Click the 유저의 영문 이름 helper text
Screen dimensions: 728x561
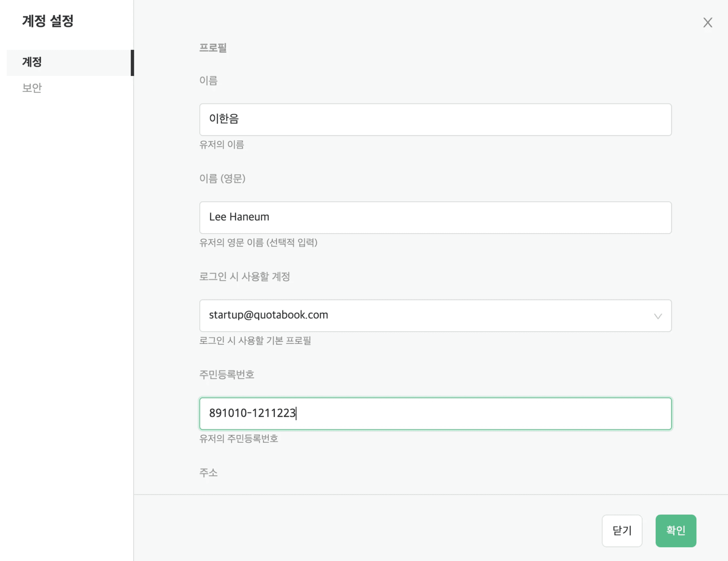click(258, 243)
